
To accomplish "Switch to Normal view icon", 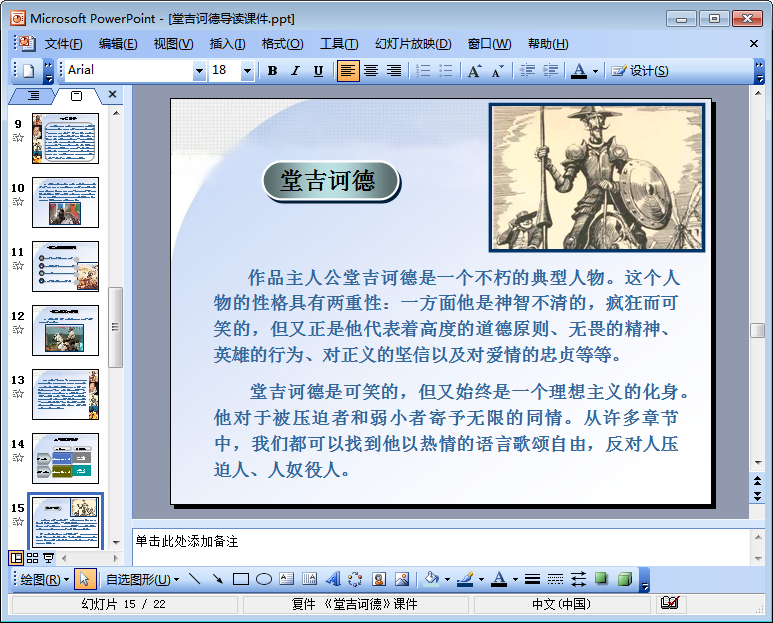I will pyautogui.click(x=16, y=558).
